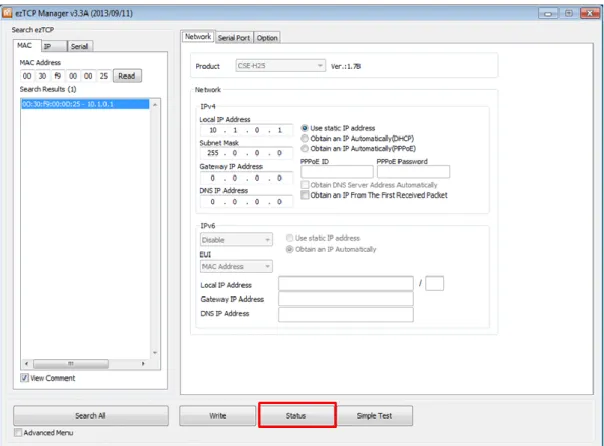Open the Serial search tab

pyautogui.click(x=80, y=46)
